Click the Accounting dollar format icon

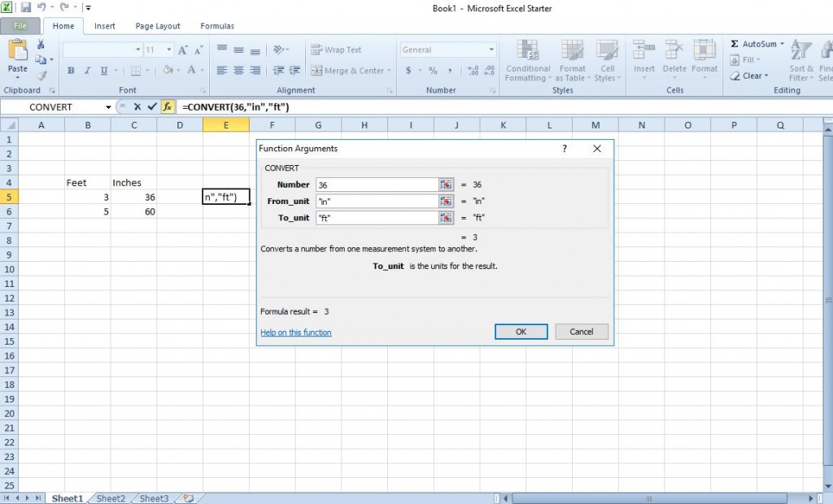408,70
